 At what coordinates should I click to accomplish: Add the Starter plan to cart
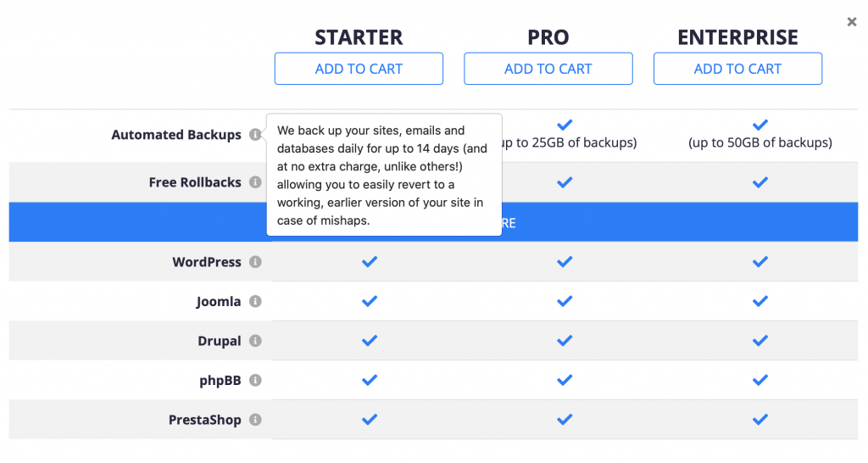tap(359, 69)
